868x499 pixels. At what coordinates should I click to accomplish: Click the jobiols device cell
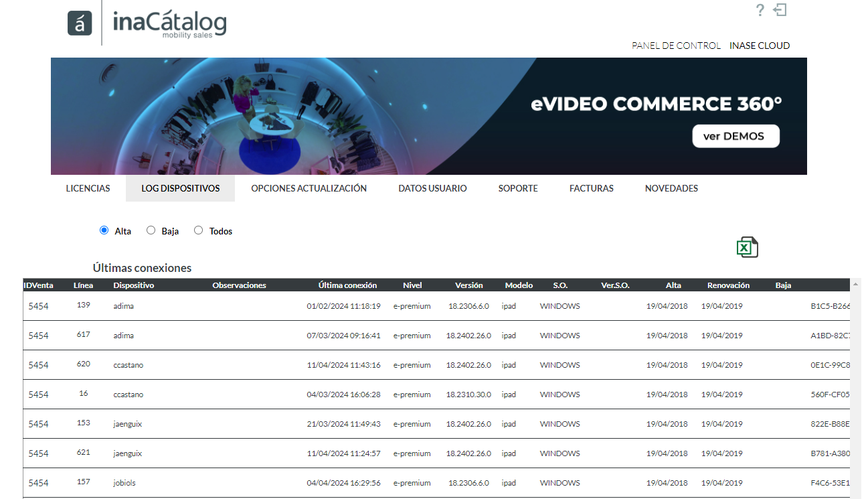pyautogui.click(x=124, y=483)
